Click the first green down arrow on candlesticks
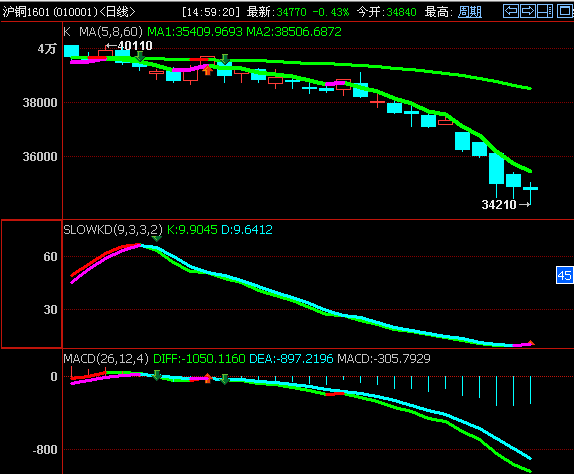574x474 pixels. tap(140, 56)
